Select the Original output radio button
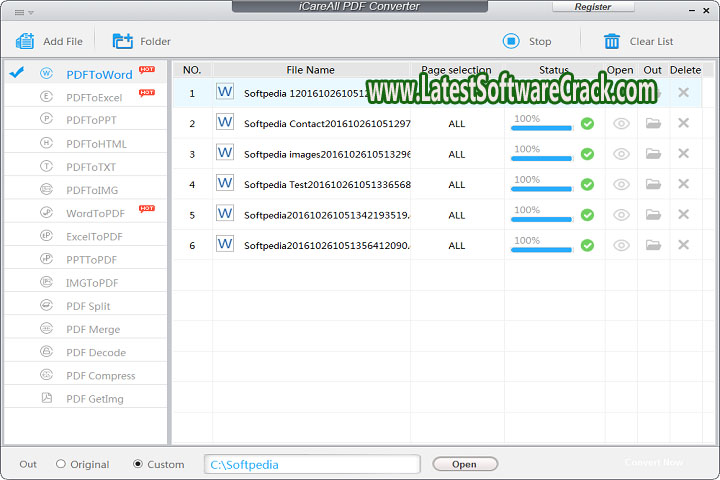 [61, 464]
